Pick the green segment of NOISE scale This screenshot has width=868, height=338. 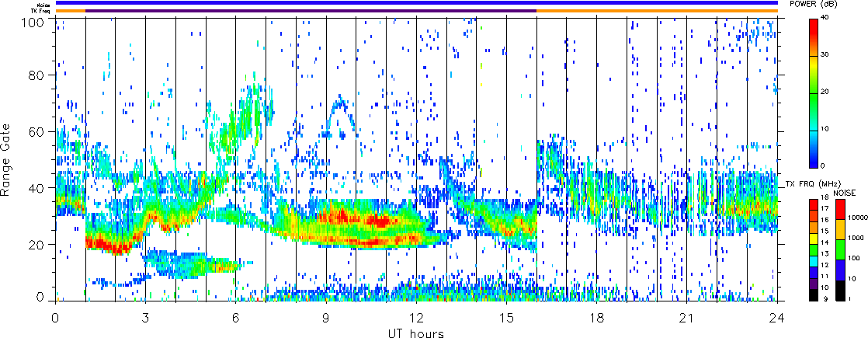[x=840, y=249]
